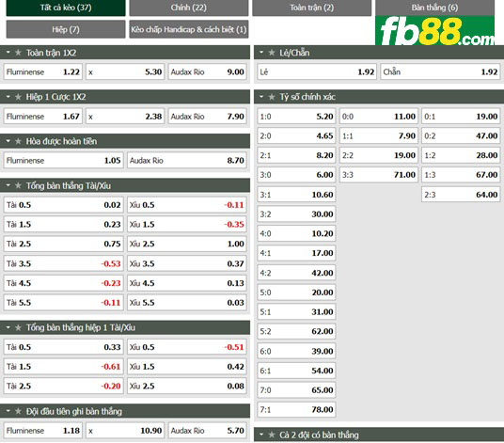
Task: Switch to Hiệp (7) tab
Action: pos(66,29)
